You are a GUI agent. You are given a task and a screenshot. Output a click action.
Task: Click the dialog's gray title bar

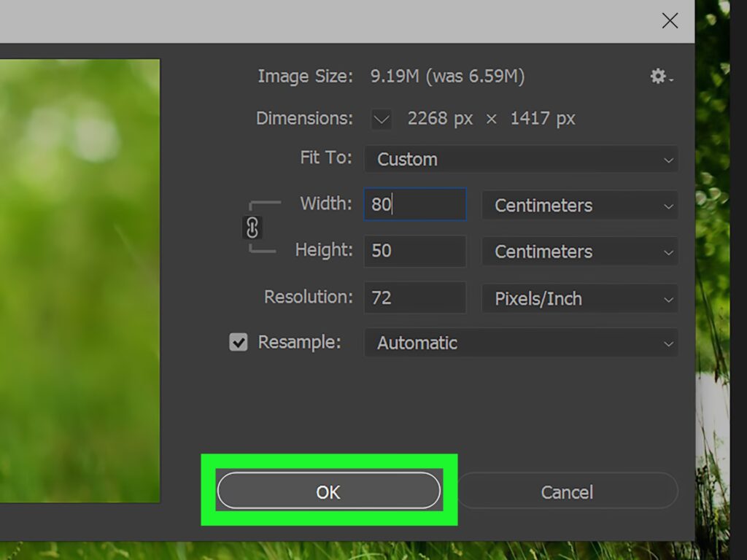(x=328, y=20)
